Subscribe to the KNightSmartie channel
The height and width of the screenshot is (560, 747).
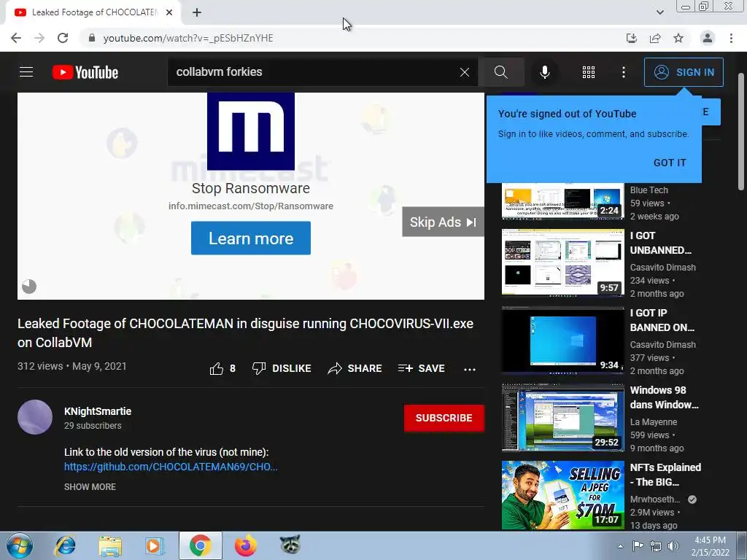click(x=444, y=418)
